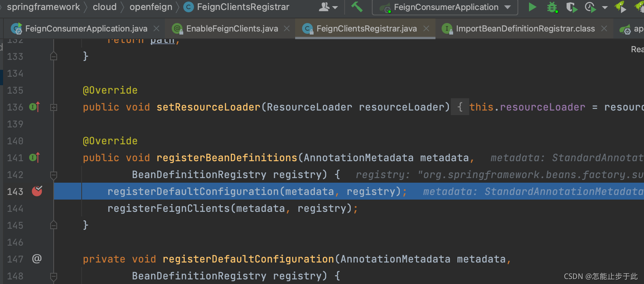This screenshot has height=284, width=644.
Task: Collapse the registerBeanDefinitions fold at line 142
Action: click(x=54, y=175)
